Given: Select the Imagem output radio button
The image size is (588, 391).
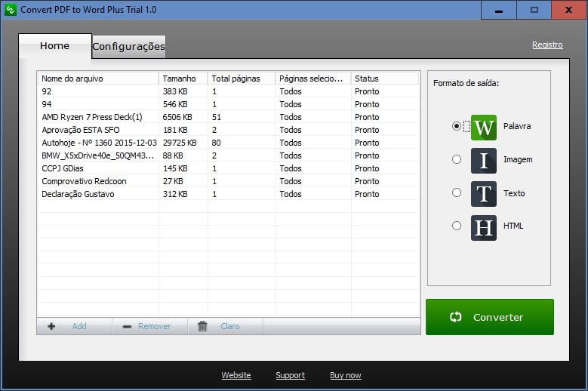Looking at the screenshot, I should [x=457, y=159].
